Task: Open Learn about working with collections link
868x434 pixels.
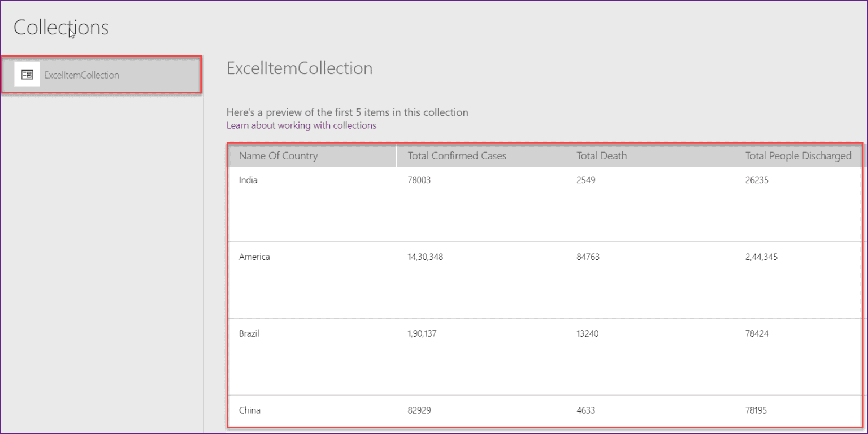Action: (x=301, y=125)
